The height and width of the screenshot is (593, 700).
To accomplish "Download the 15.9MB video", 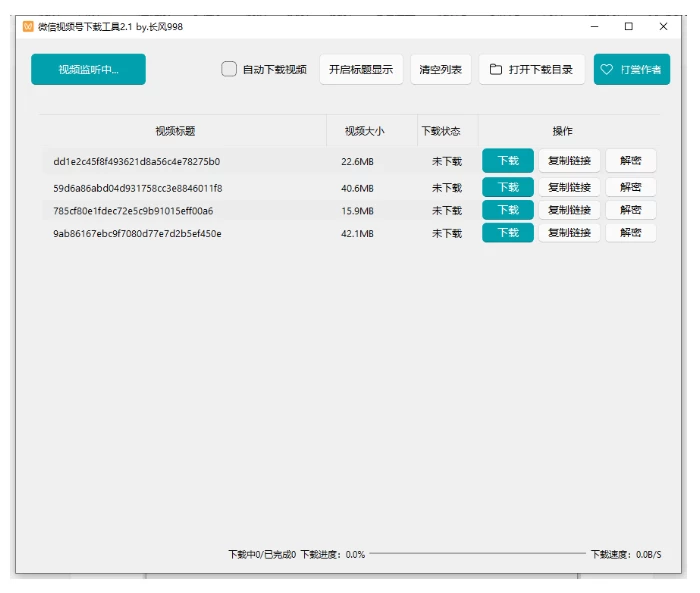I will (508, 210).
